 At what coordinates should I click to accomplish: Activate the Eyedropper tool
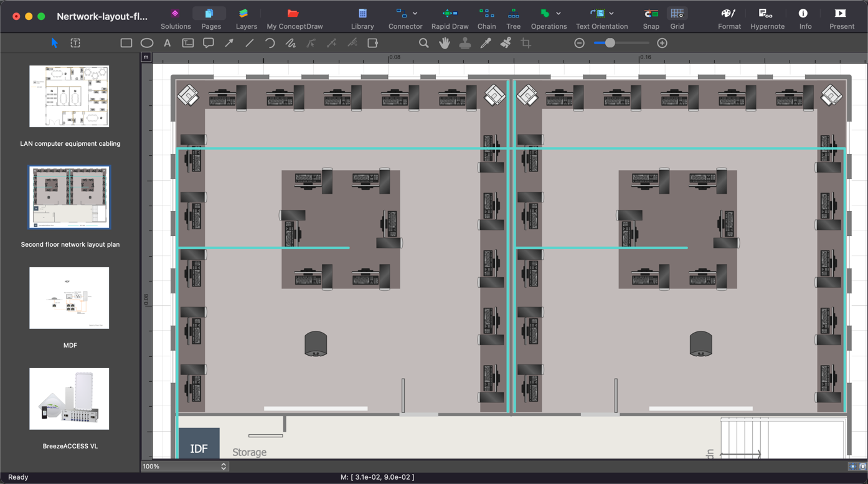[486, 43]
